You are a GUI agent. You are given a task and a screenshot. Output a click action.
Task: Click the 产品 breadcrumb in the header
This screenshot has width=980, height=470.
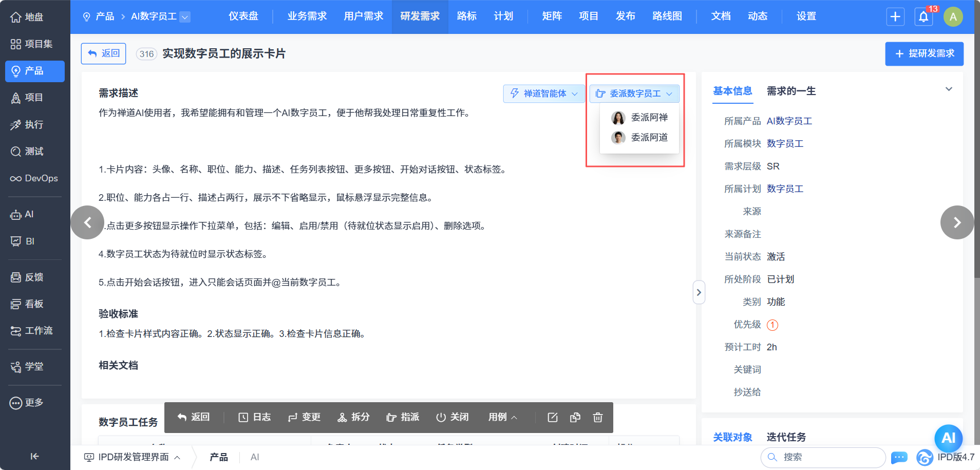(99, 16)
